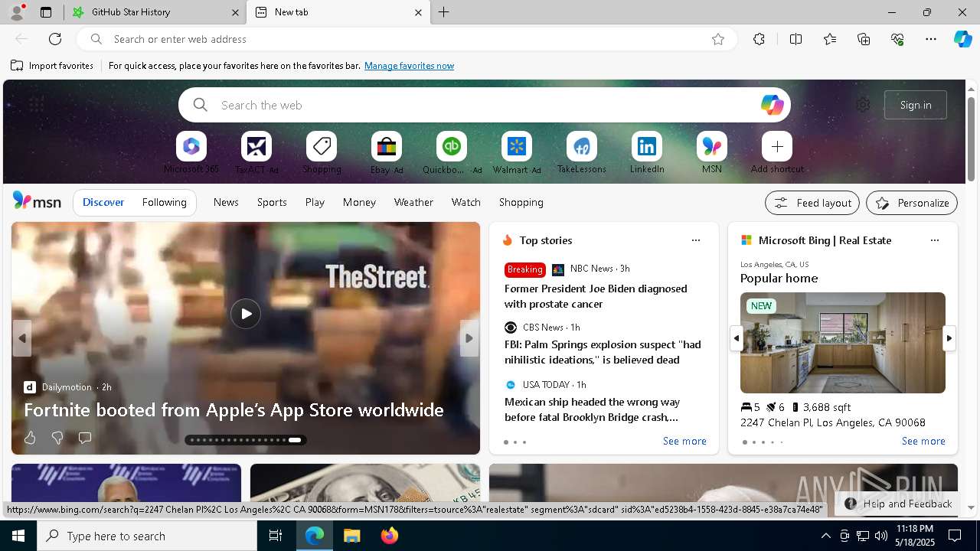
Task: Click the browser address bar
Action: pos(406,39)
